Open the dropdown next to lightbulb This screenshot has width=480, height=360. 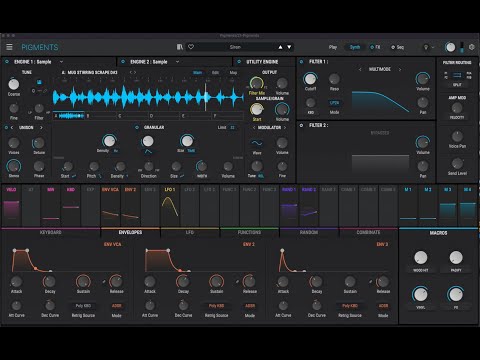433,47
